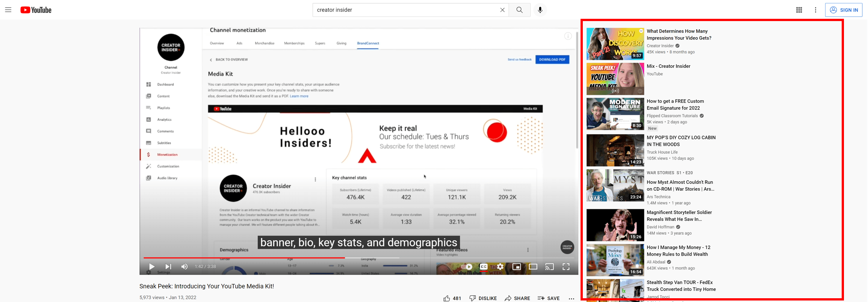The width and height of the screenshot is (868, 302).
Task: Click the MYST War Stories thumbnail
Action: point(615,185)
